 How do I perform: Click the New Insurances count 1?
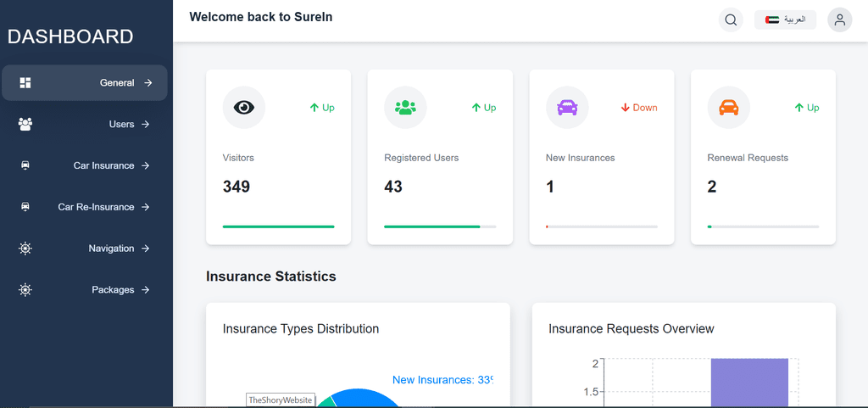tap(549, 187)
